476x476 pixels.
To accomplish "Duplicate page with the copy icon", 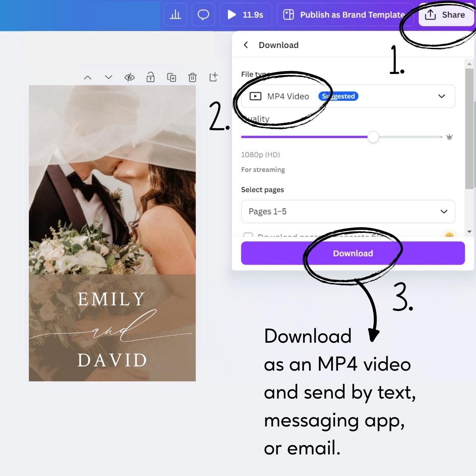I will [x=171, y=77].
